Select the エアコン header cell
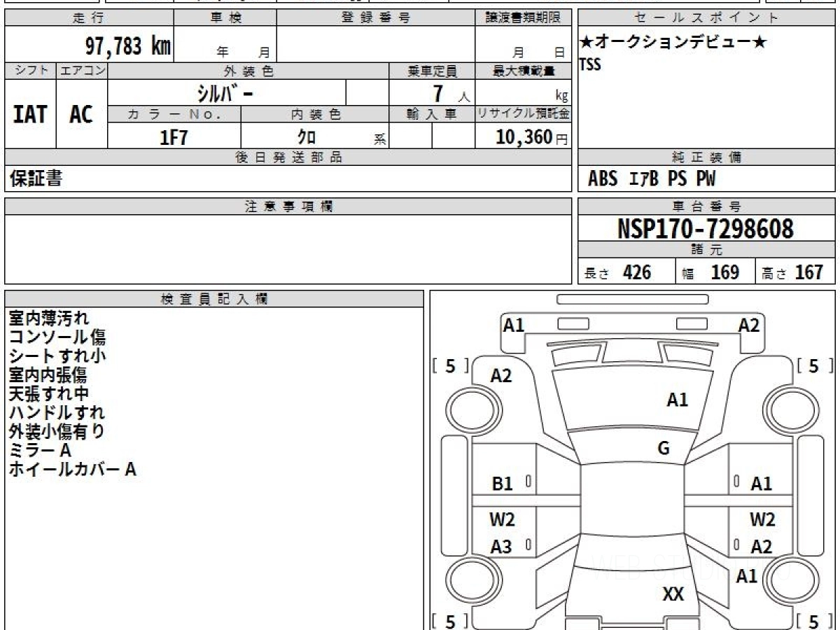This screenshot has height=630, width=840. point(82,71)
